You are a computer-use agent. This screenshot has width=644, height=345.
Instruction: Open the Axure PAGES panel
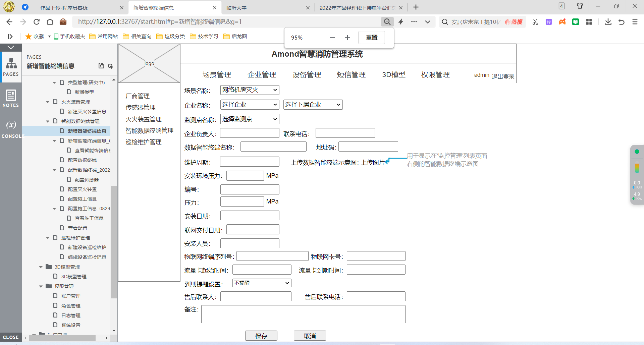[x=11, y=67]
